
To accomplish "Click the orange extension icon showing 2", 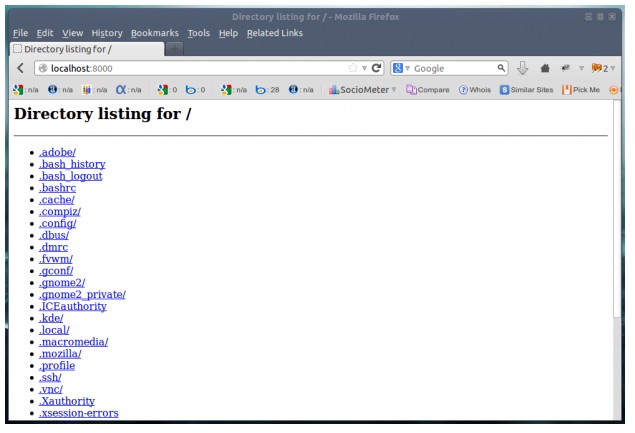I will pos(599,68).
